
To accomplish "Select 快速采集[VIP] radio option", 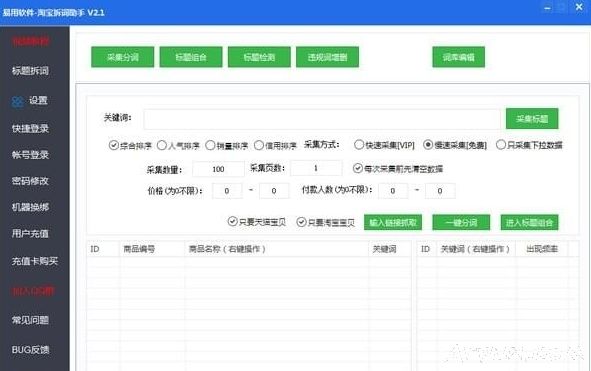I will (x=384, y=145).
